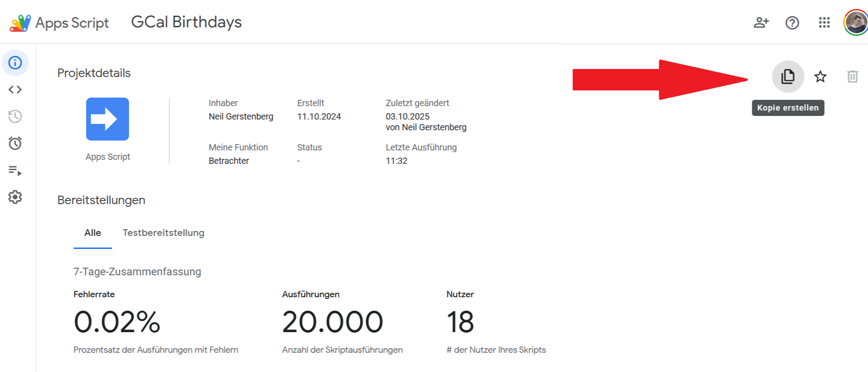Switch to the Testbereitstellung tab

(x=163, y=233)
